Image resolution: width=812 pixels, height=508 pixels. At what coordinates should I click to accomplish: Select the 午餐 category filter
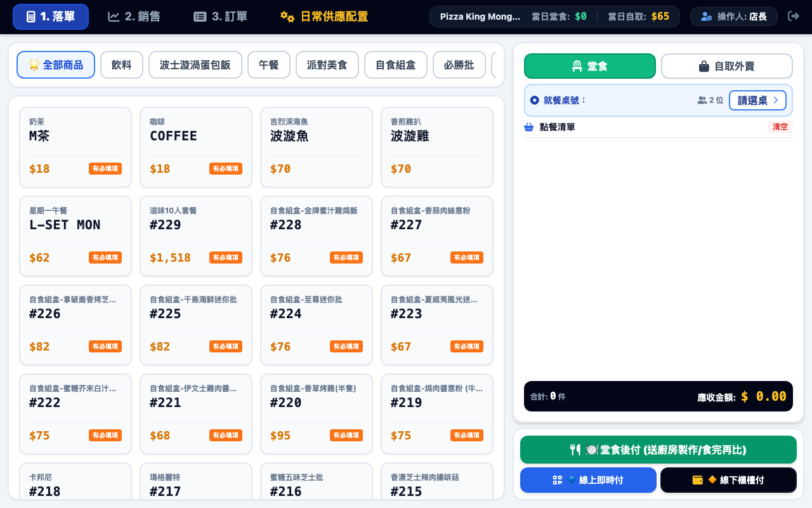coord(269,65)
